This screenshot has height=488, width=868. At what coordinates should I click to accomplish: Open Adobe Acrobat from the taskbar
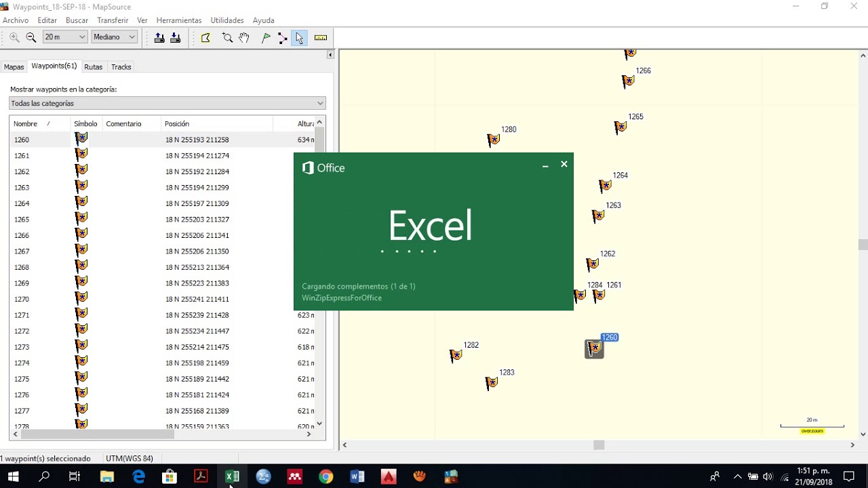[201, 476]
